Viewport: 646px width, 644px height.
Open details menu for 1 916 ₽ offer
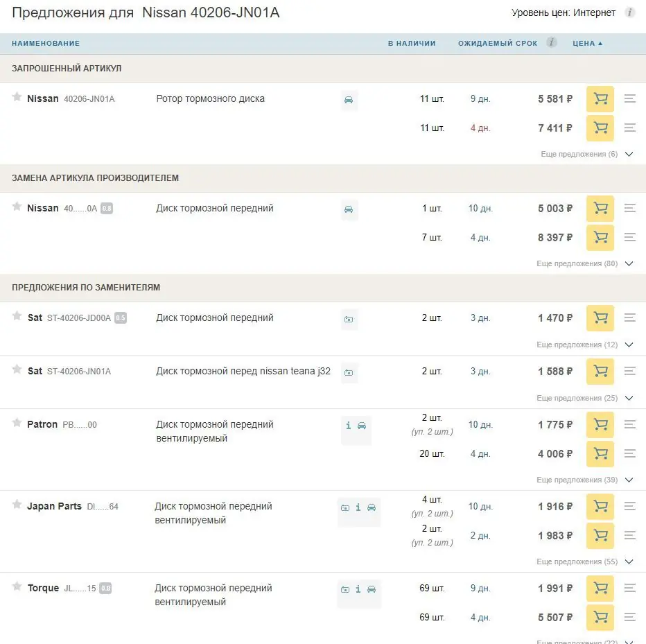click(629, 506)
